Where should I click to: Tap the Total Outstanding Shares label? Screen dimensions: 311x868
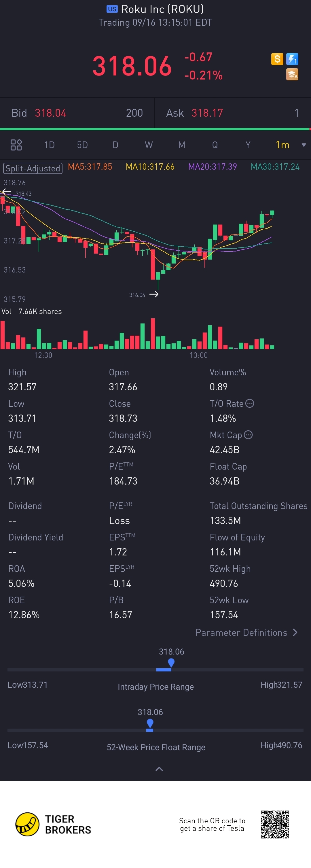pos(258,506)
